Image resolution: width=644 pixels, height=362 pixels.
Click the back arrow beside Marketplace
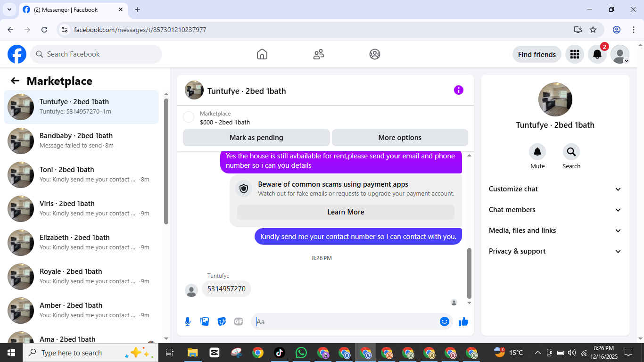tap(15, 81)
